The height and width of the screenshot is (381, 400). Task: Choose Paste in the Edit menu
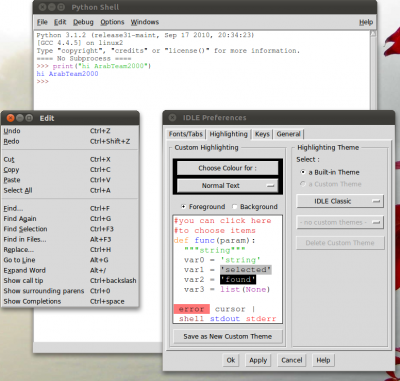click(x=70, y=180)
